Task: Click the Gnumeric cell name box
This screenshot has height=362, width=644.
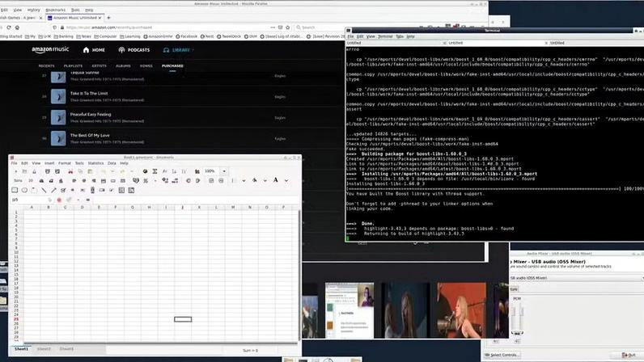Action: 28,200
